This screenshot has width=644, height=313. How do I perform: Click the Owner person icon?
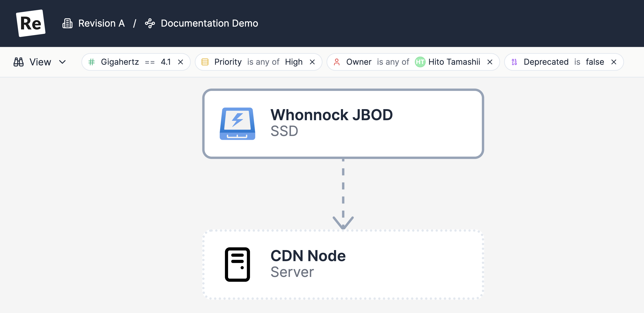tap(336, 62)
